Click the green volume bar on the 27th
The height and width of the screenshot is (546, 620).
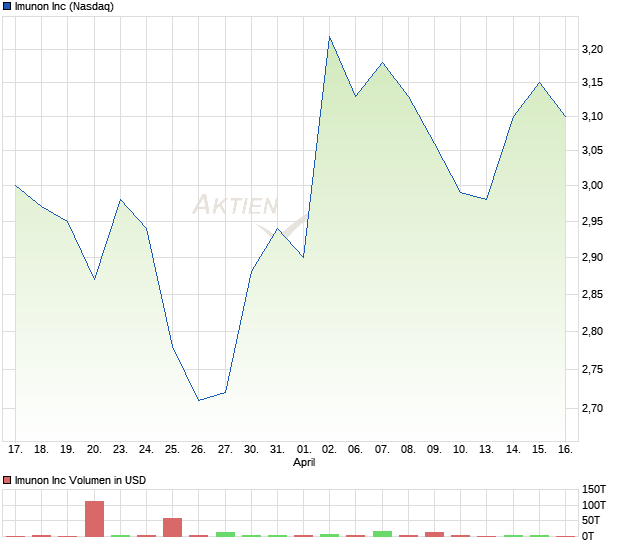coord(225,534)
